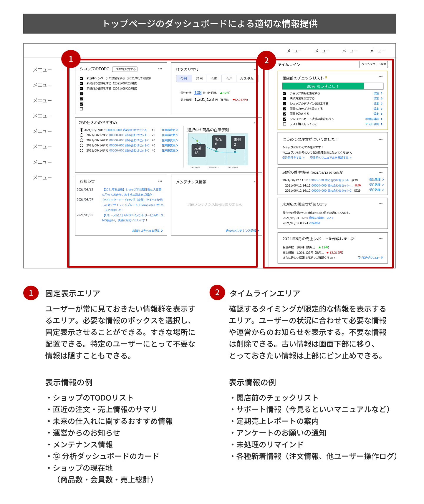Switch order summary to the 昨日 tab
The width and height of the screenshot is (424, 504).
pyautogui.click(x=199, y=79)
